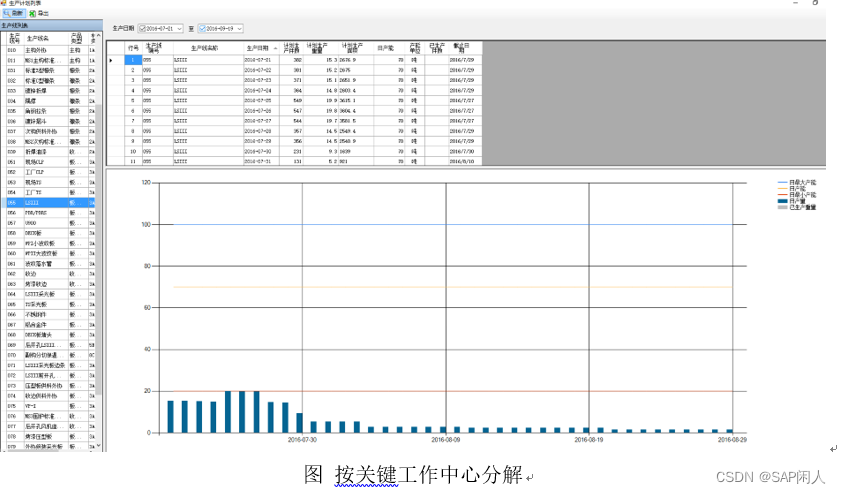The image size is (841, 494).
Task: Click the 2016-08-19 x-axis label
Action: tap(589, 440)
